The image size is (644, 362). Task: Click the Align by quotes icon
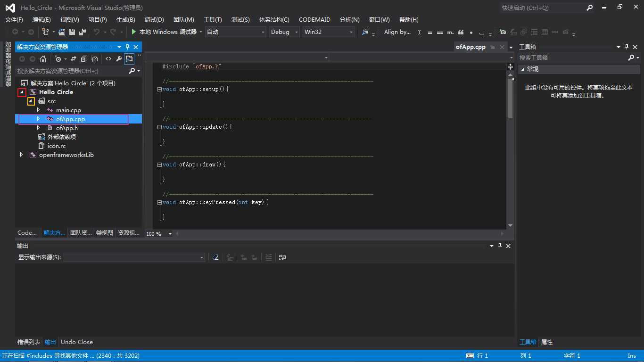[x=461, y=32]
